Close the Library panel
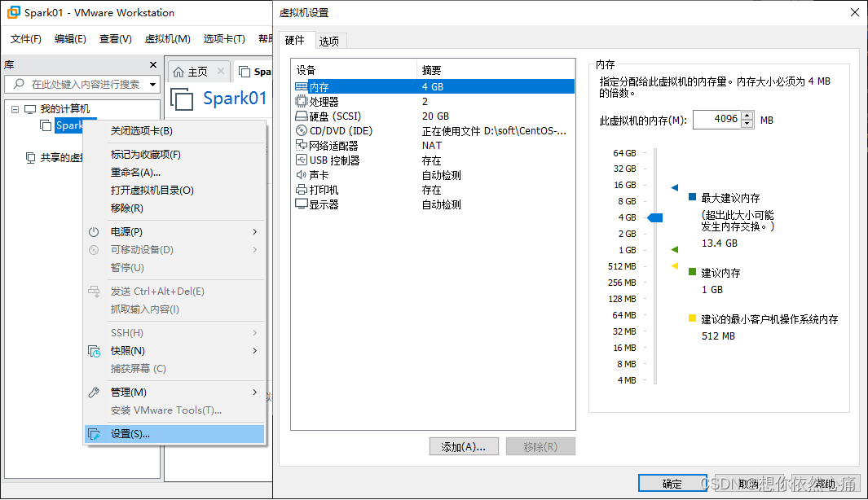This screenshot has width=868, height=500. (x=153, y=64)
